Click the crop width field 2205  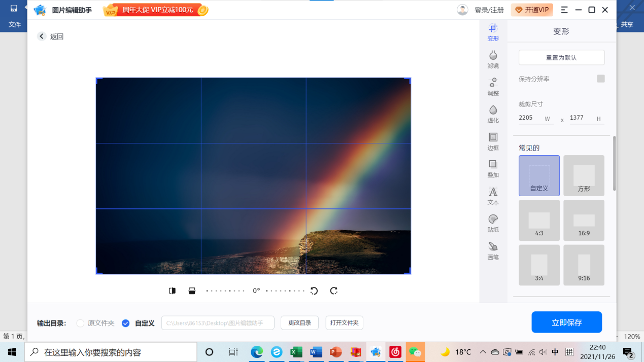pyautogui.click(x=536, y=118)
